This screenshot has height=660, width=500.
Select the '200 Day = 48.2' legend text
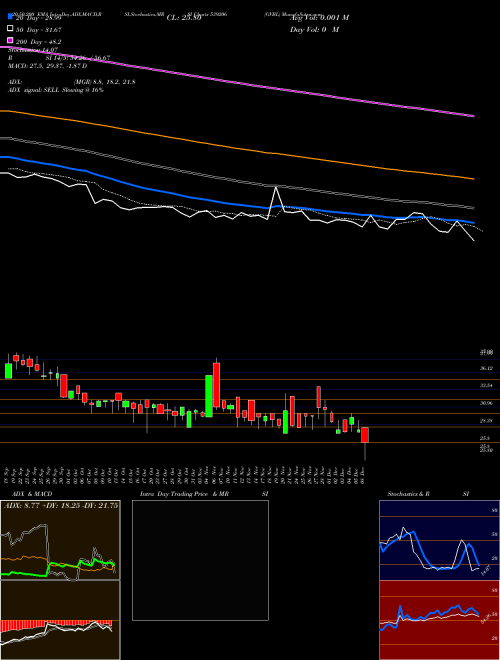39,42
